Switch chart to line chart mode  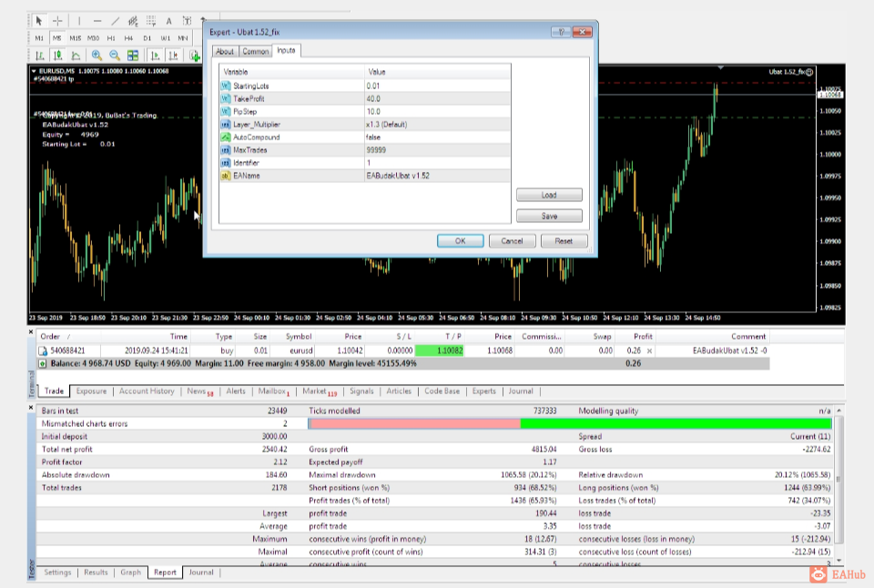pos(76,56)
